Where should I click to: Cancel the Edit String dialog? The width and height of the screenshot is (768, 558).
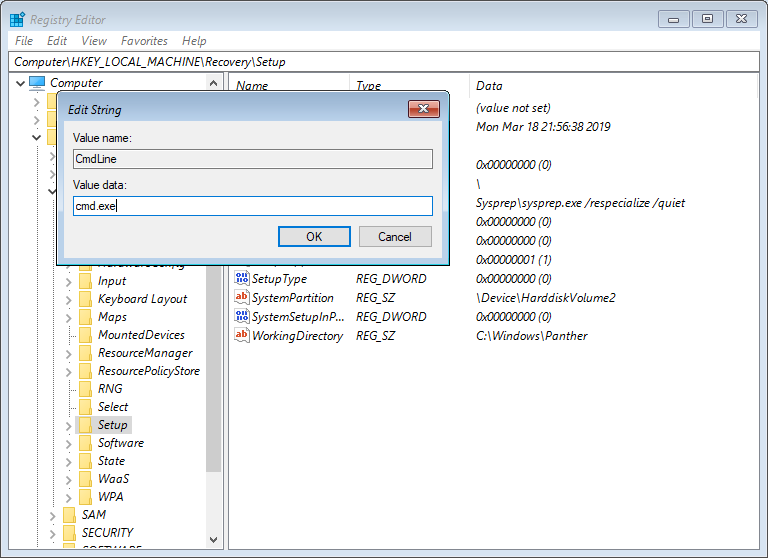[395, 237]
